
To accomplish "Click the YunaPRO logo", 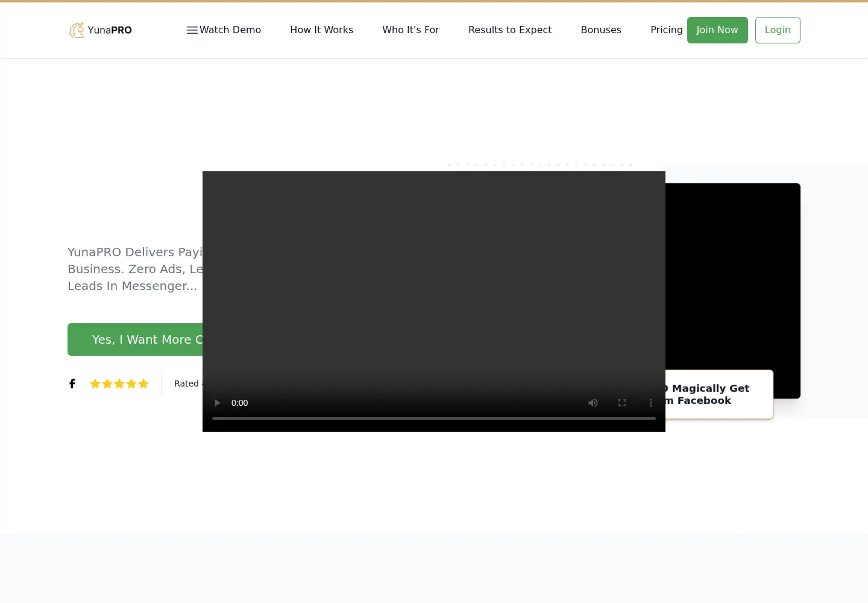I will (101, 30).
